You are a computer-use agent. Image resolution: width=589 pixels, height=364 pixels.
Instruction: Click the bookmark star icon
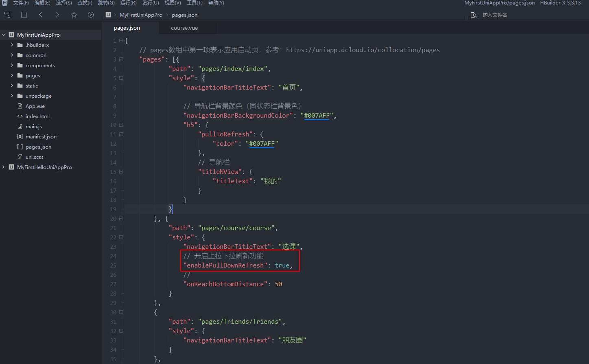[74, 15]
